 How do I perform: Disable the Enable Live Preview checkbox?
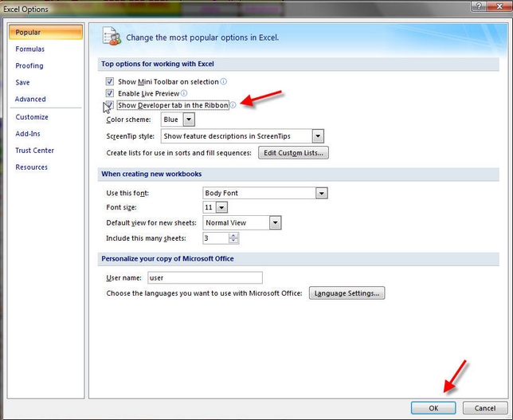click(110, 93)
